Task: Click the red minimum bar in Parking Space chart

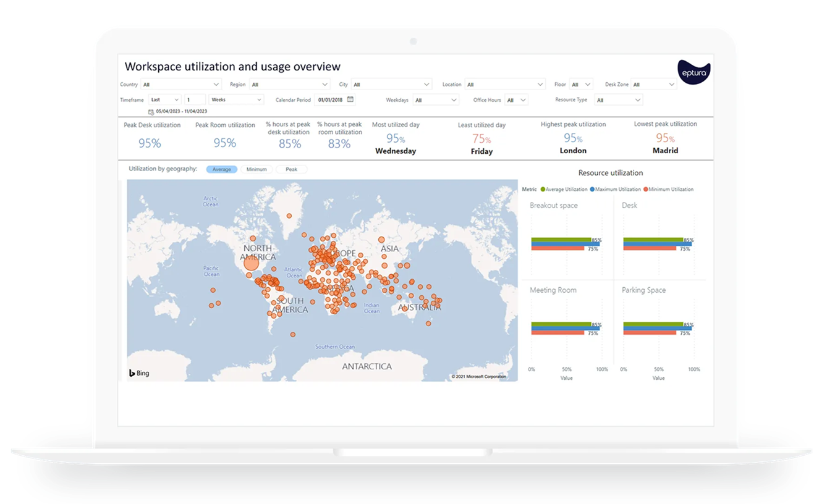Action: coord(650,333)
